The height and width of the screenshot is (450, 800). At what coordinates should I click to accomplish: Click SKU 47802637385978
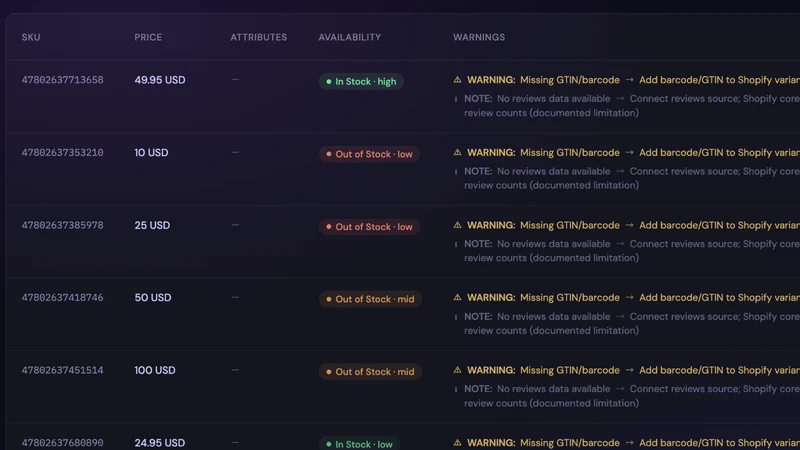click(62, 225)
